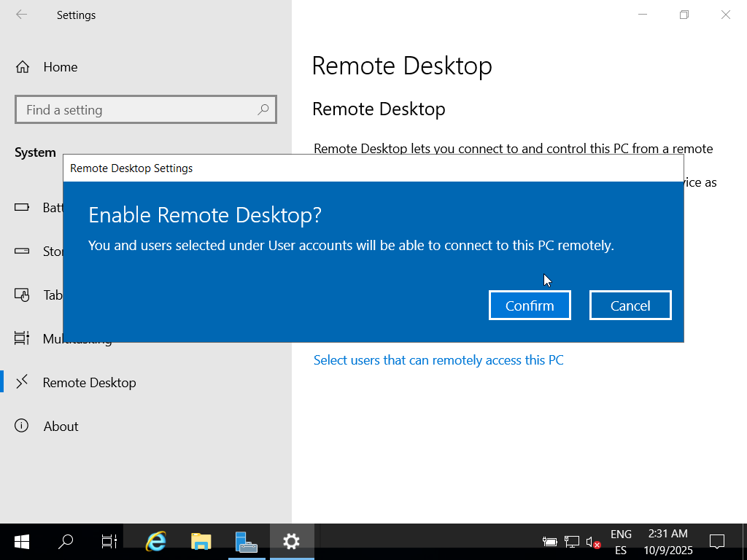Click the Battery icon in the sidebar
747x560 pixels.
coord(22,208)
